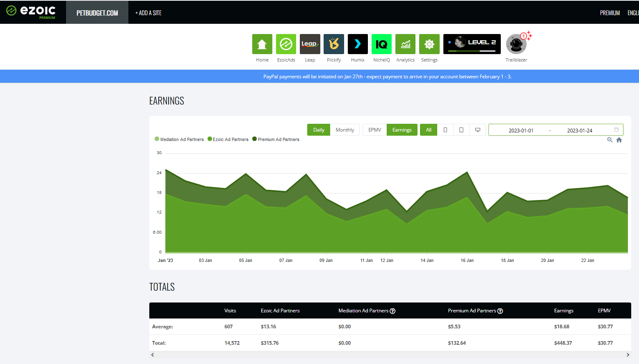Image resolution: width=639 pixels, height=364 pixels.
Task: Click the NicheIQ label under icon
Action: click(381, 60)
